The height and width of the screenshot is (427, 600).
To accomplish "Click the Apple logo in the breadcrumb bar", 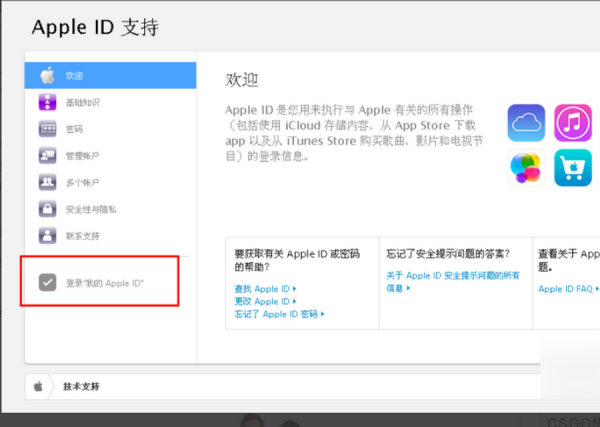I will [x=38, y=386].
